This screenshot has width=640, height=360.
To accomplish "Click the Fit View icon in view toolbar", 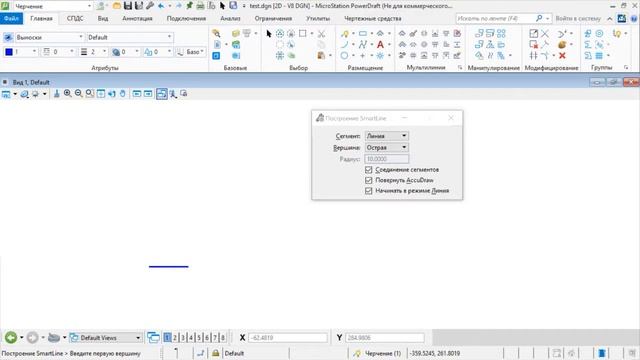I will (x=101, y=94).
